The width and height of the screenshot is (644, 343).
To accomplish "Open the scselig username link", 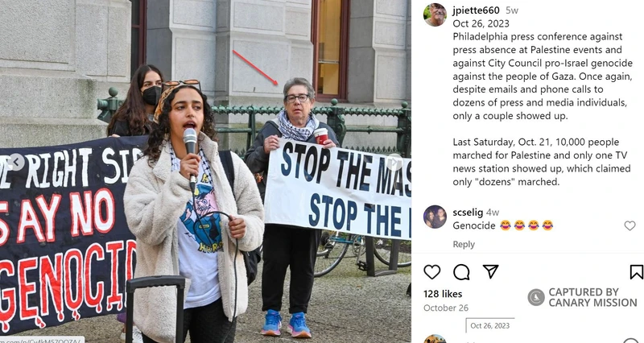I will 468,213.
